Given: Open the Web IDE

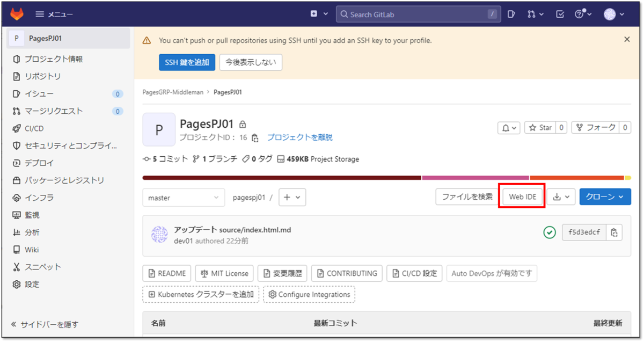Looking at the screenshot, I should coord(523,197).
